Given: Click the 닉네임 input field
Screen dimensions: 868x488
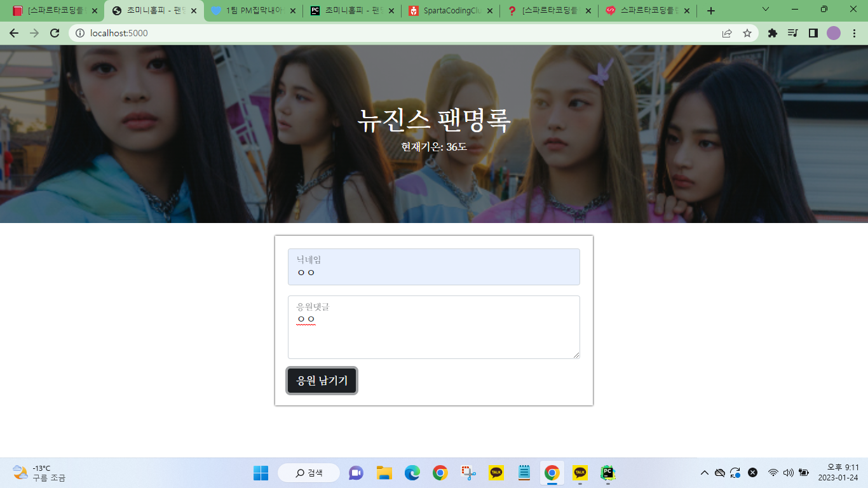Looking at the screenshot, I should click(x=434, y=267).
